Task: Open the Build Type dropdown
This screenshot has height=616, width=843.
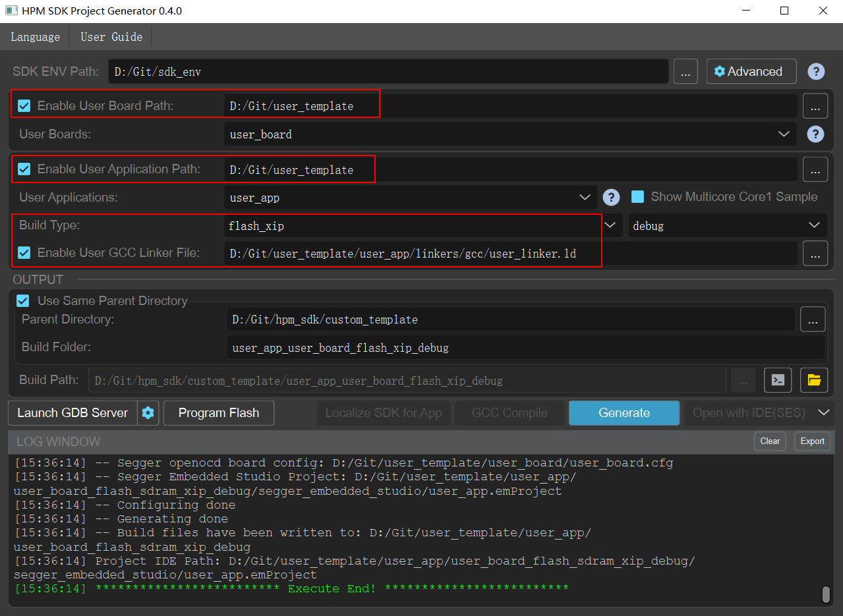Action: click(610, 225)
